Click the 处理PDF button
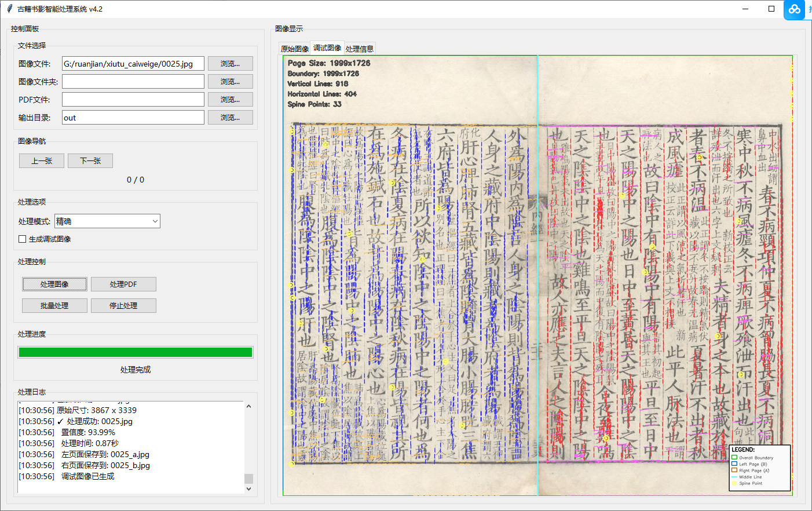The width and height of the screenshot is (812, 511). click(x=123, y=284)
